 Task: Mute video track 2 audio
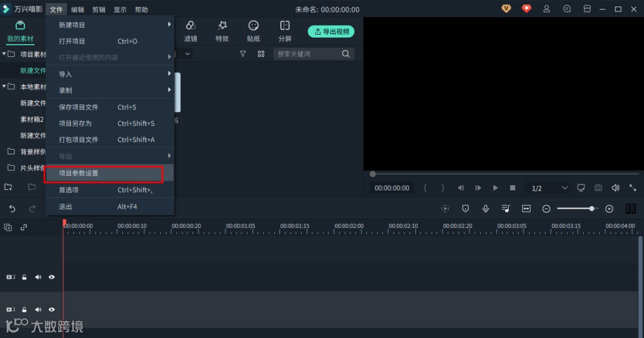(38, 277)
